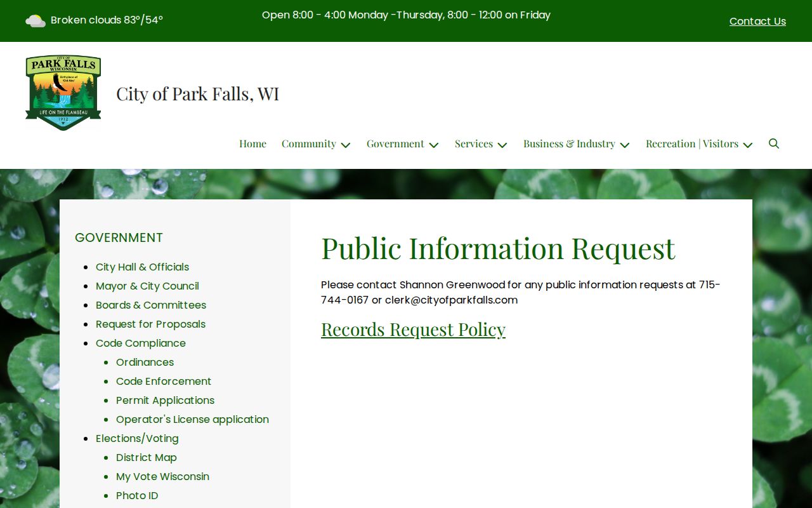Expand the Business & Industry chevron
The height and width of the screenshot is (508, 812).
pos(625,145)
